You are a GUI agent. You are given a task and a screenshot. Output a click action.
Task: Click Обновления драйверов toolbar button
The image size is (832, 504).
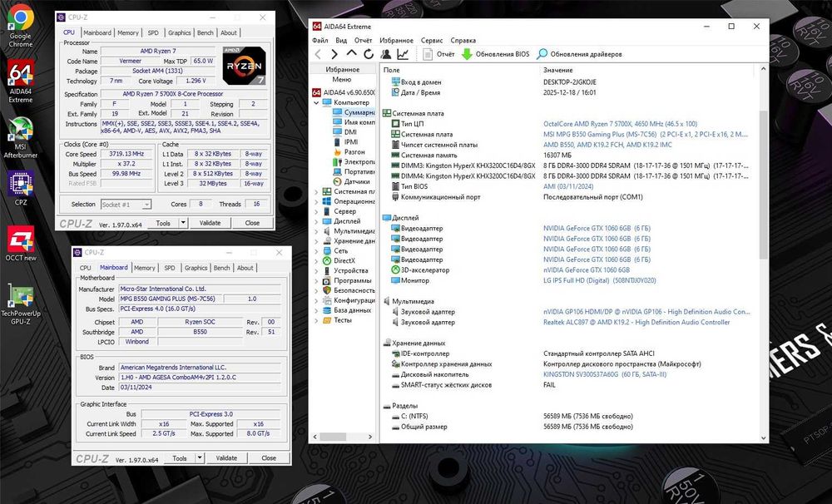click(x=579, y=54)
